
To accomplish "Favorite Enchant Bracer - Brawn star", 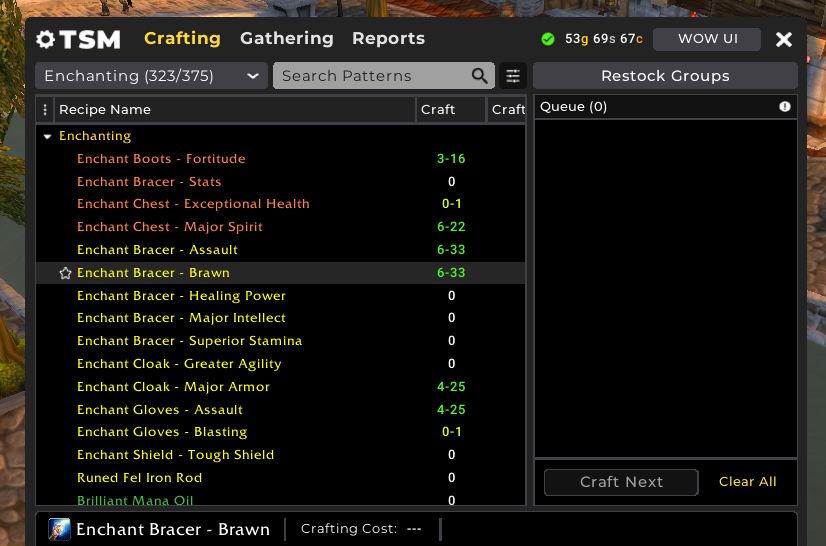I will pos(65,273).
